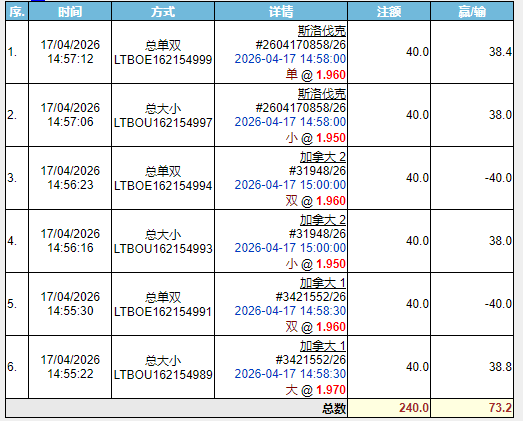Click the 小 @ 1.950 odds in row 2
The image size is (523, 421).
(316, 137)
